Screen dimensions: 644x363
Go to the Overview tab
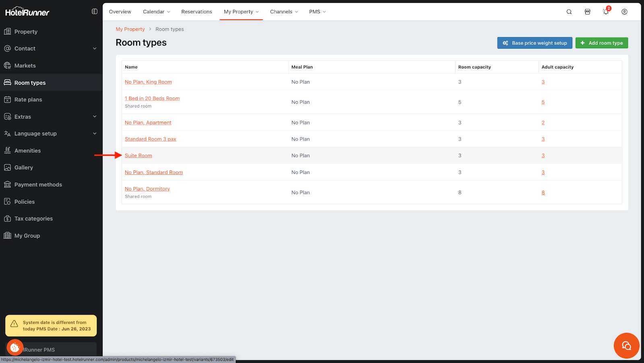coord(120,12)
